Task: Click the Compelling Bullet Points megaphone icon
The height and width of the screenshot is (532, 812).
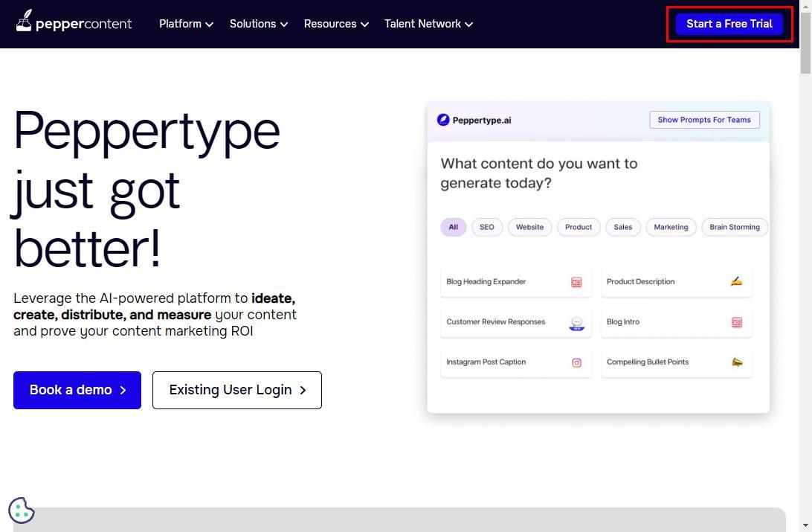Action: pyautogui.click(x=737, y=362)
